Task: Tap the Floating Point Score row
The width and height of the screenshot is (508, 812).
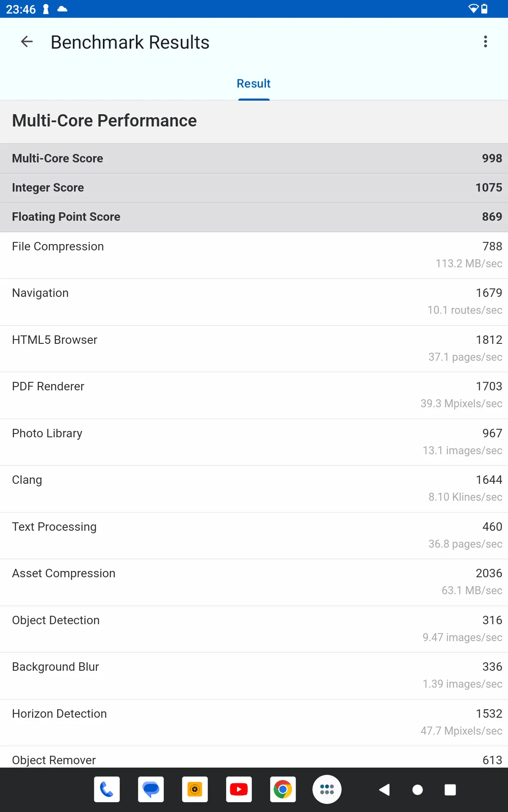Action: pyautogui.click(x=254, y=217)
